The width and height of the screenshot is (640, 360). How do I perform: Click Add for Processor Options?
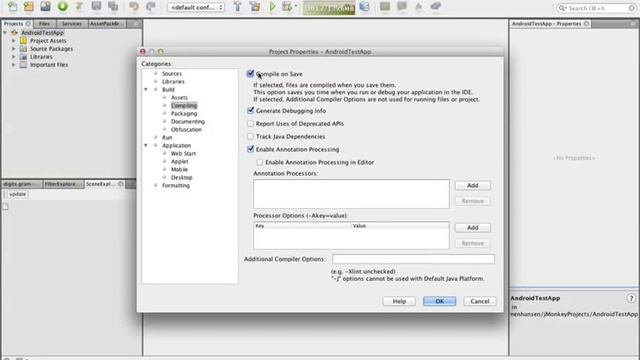pos(473,228)
